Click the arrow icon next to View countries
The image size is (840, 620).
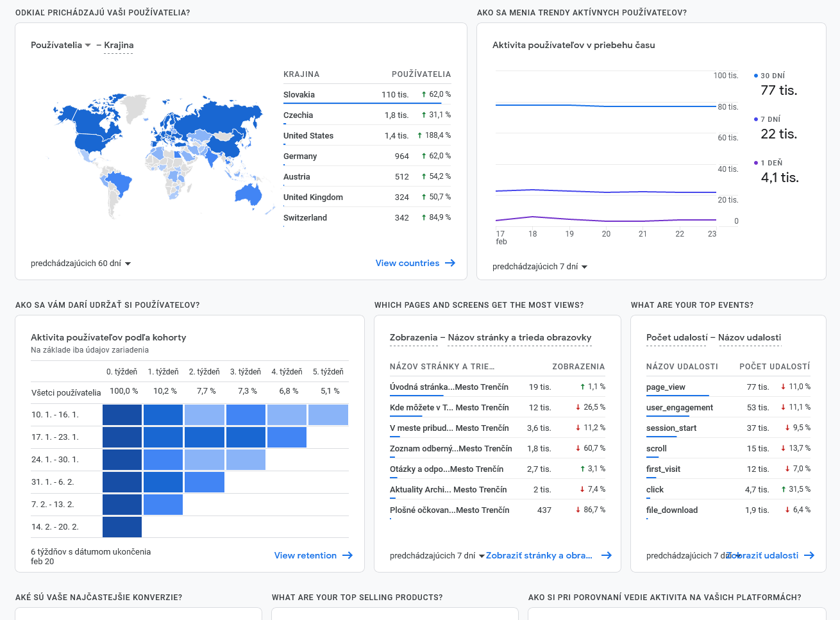[x=450, y=263]
